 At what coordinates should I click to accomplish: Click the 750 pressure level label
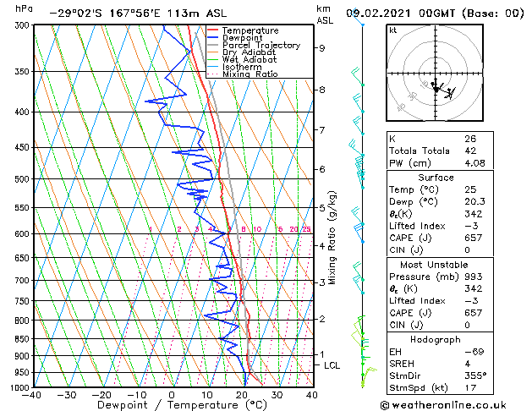tap(24, 301)
